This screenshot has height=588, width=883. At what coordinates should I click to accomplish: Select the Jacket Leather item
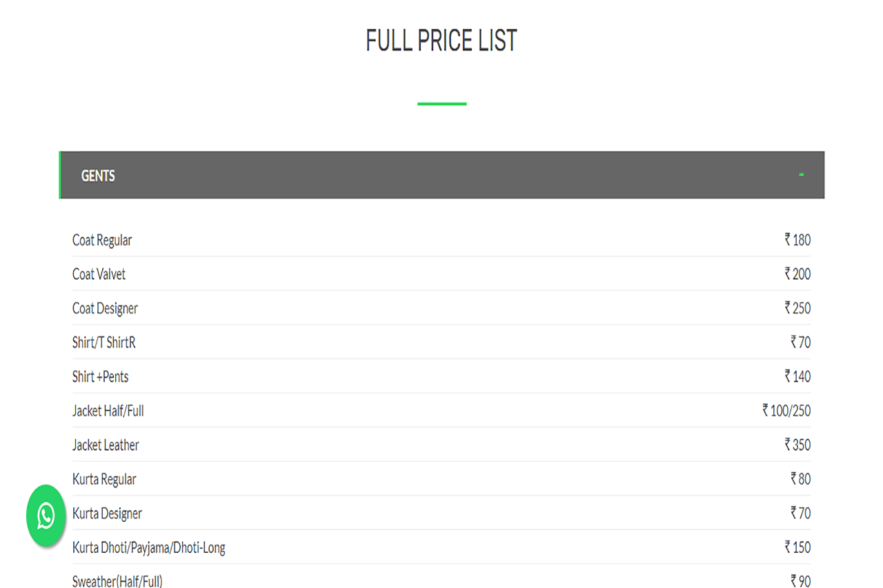click(441, 445)
